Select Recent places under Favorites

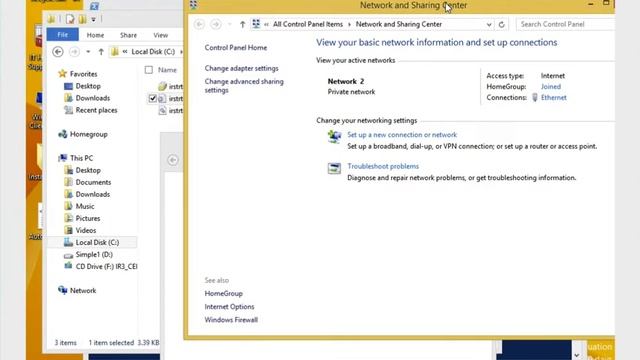[x=96, y=110]
